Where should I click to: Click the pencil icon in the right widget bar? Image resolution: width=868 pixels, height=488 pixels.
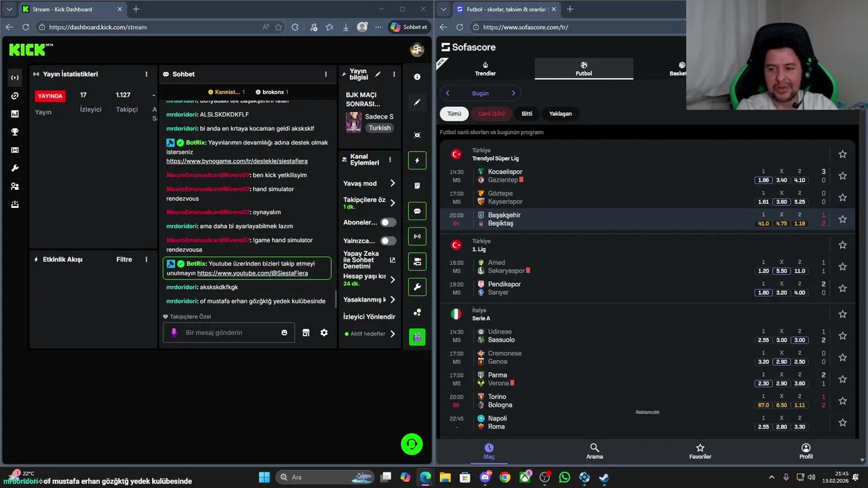pos(417,102)
